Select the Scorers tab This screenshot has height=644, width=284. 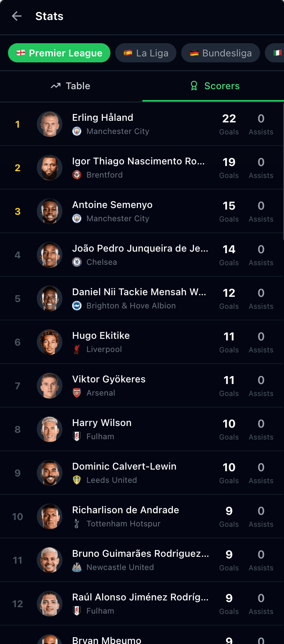pyautogui.click(x=214, y=86)
